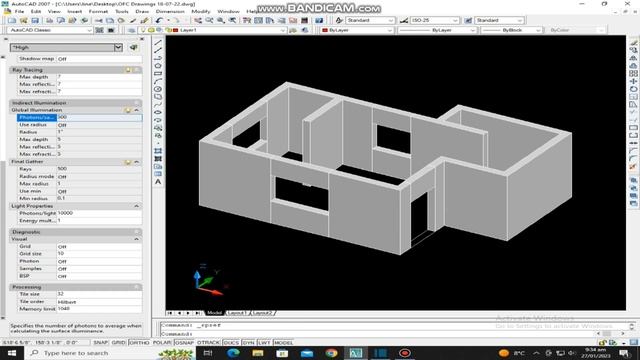This screenshot has width=640, height=360.
Task: Collapse the Visual section
Action: coord(136,239)
